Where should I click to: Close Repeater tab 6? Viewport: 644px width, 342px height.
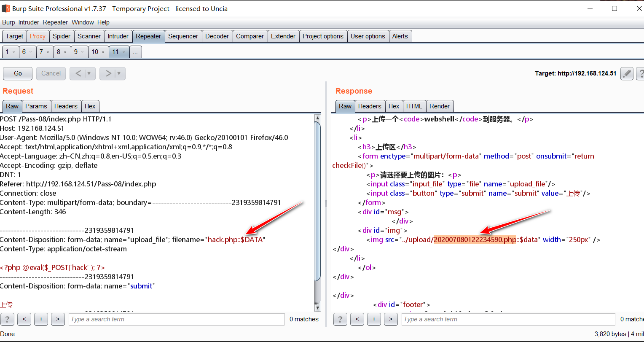coord(30,52)
